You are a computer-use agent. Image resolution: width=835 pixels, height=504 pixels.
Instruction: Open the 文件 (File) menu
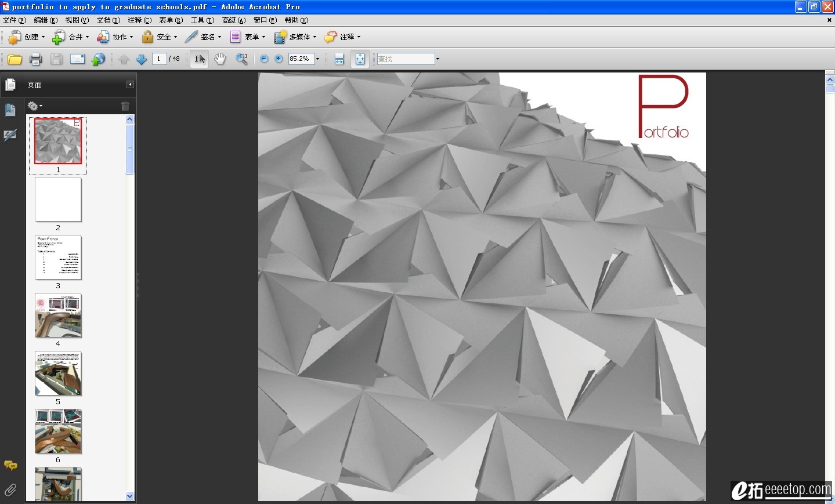click(x=15, y=20)
